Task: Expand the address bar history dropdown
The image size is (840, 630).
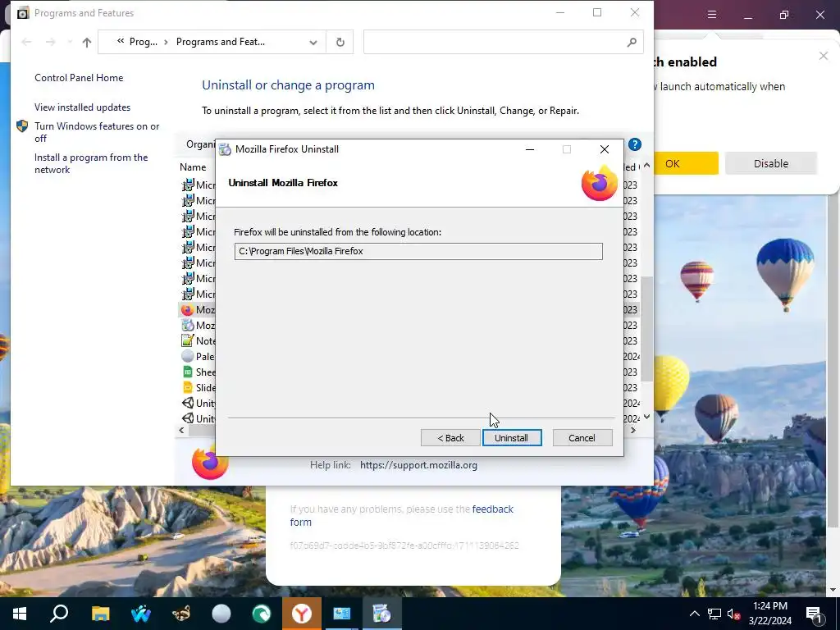Action: pos(313,43)
